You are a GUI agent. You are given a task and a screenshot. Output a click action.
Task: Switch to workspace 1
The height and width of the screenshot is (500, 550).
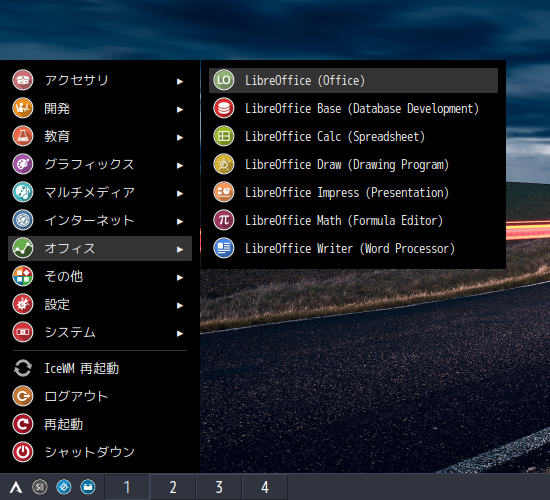pos(127,487)
